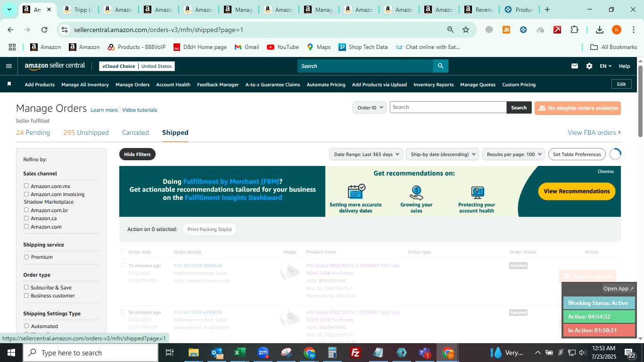Screen dimensions: 644x362
Task: Open the Chrome profile avatar
Action: pos(617,30)
